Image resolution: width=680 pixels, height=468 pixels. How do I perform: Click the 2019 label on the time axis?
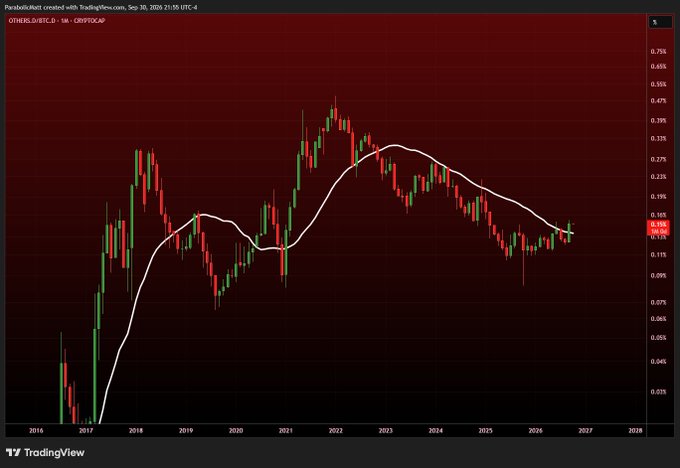pyautogui.click(x=186, y=431)
